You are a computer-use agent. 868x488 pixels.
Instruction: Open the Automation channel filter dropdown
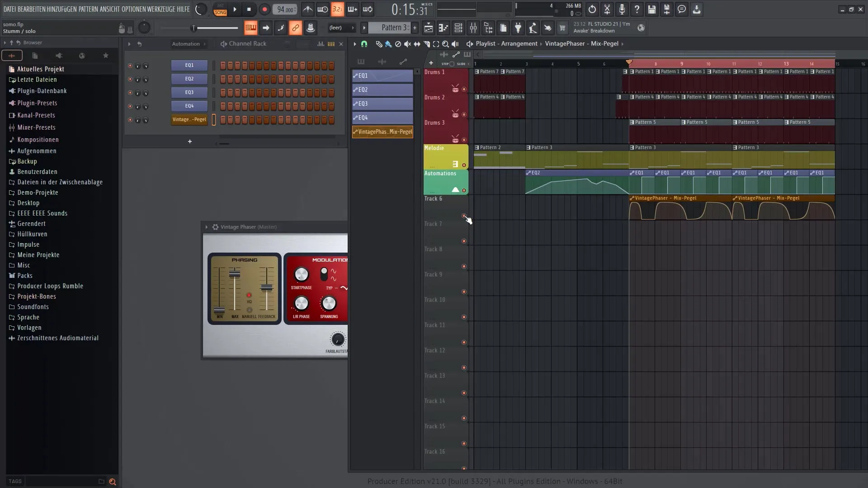pyautogui.click(x=189, y=44)
